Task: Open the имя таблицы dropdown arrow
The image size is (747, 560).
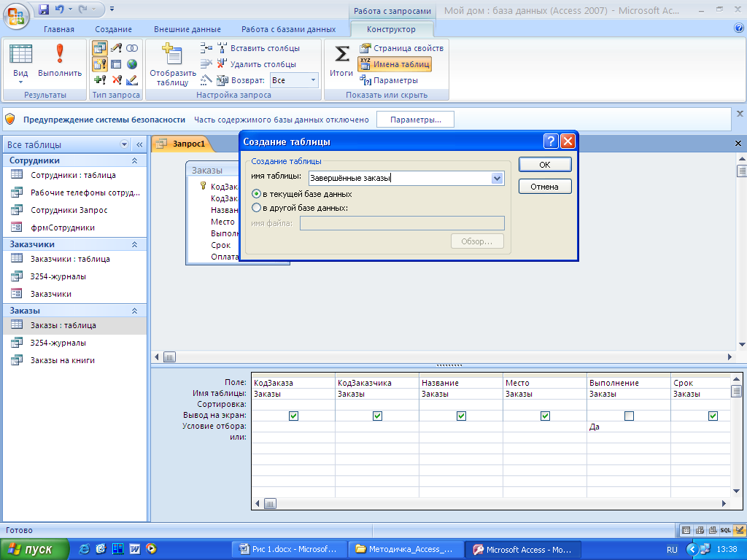Action: coord(497,178)
